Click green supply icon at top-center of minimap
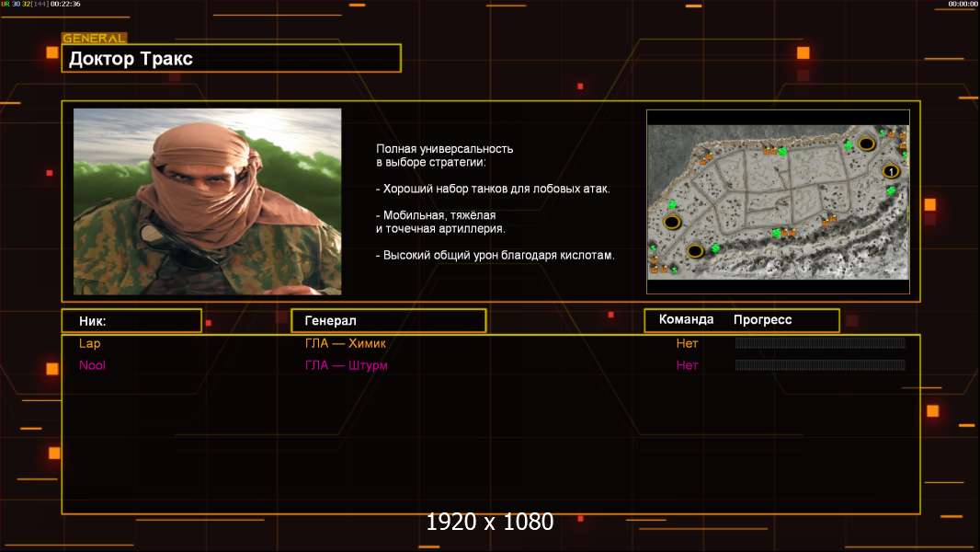Viewport: 980px width, 552px height. tap(781, 151)
